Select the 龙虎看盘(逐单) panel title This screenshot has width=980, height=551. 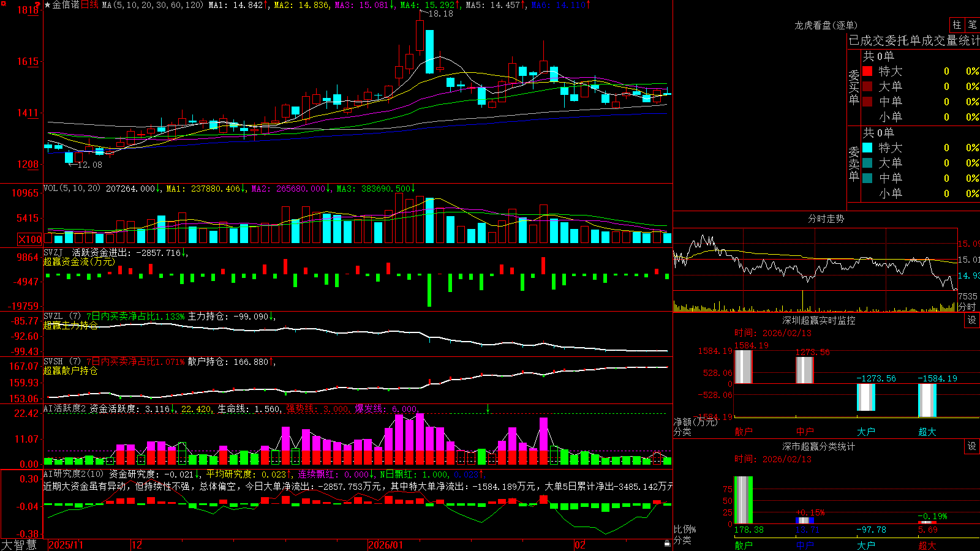[826, 25]
